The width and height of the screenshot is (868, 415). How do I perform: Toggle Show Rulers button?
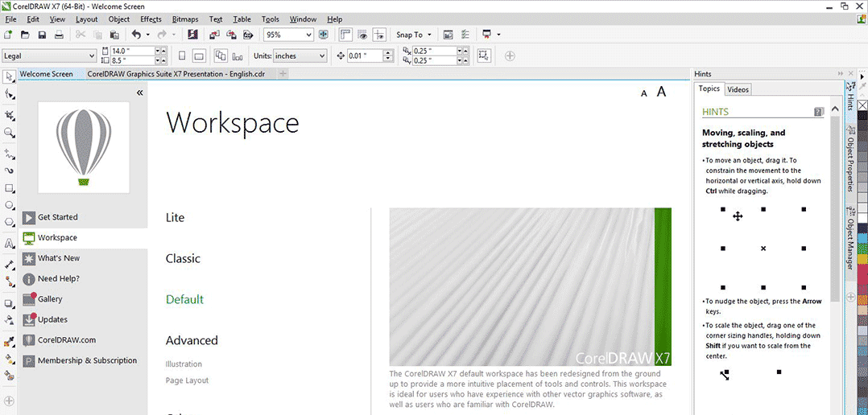pos(345,35)
